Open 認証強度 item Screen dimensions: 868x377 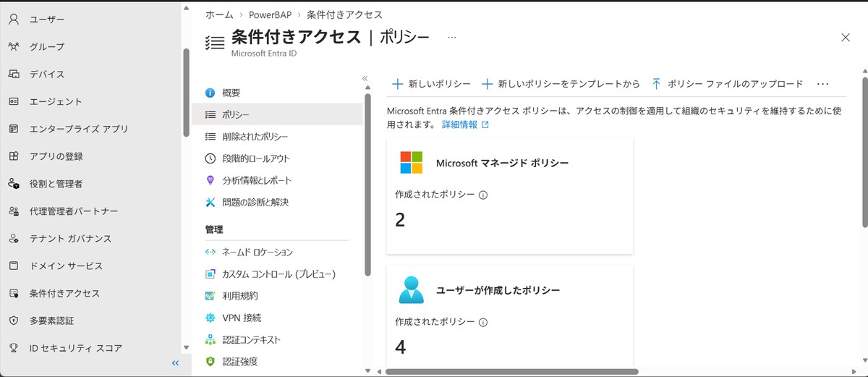click(277, 361)
